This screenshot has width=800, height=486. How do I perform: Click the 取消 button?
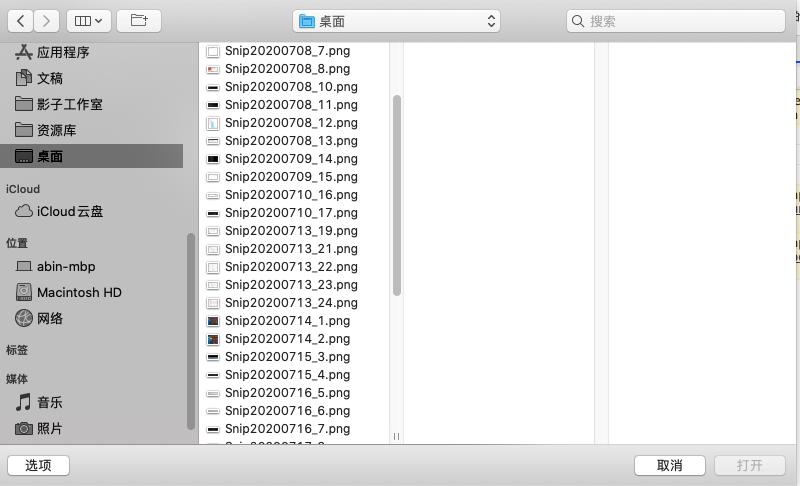point(669,465)
